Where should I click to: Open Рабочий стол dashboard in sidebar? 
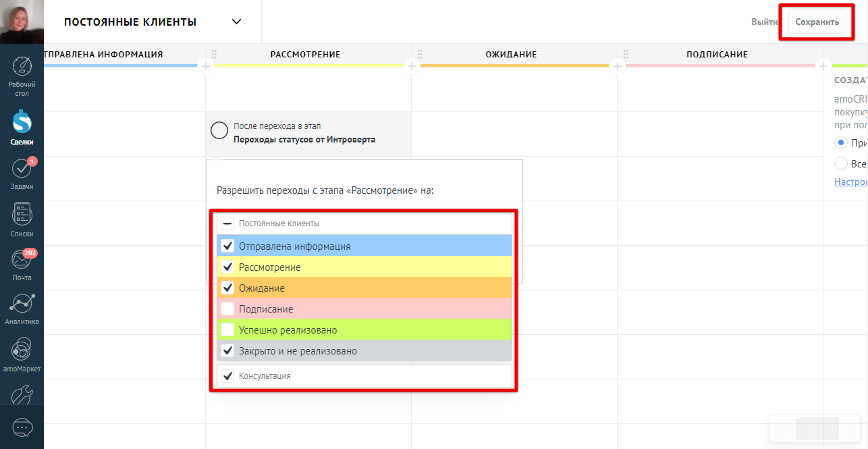tap(22, 77)
